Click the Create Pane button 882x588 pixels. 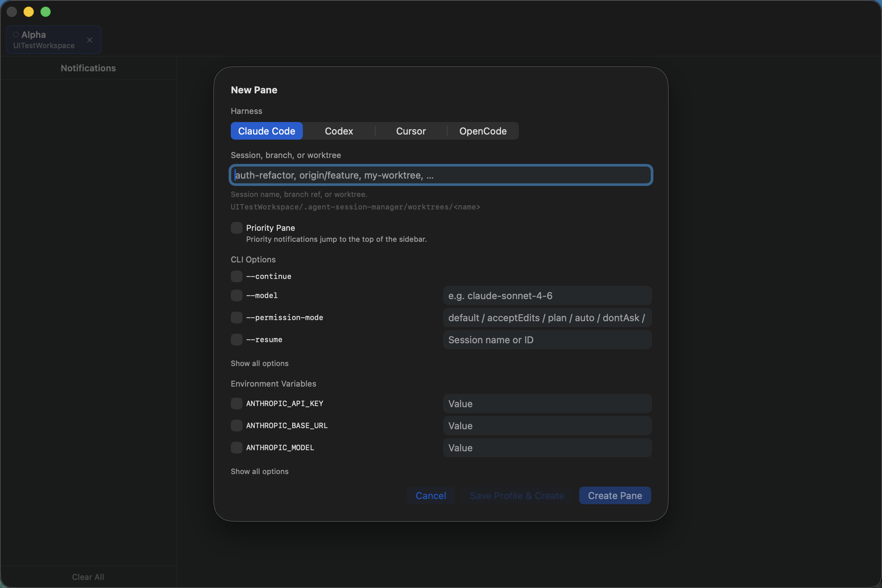(x=615, y=496)
